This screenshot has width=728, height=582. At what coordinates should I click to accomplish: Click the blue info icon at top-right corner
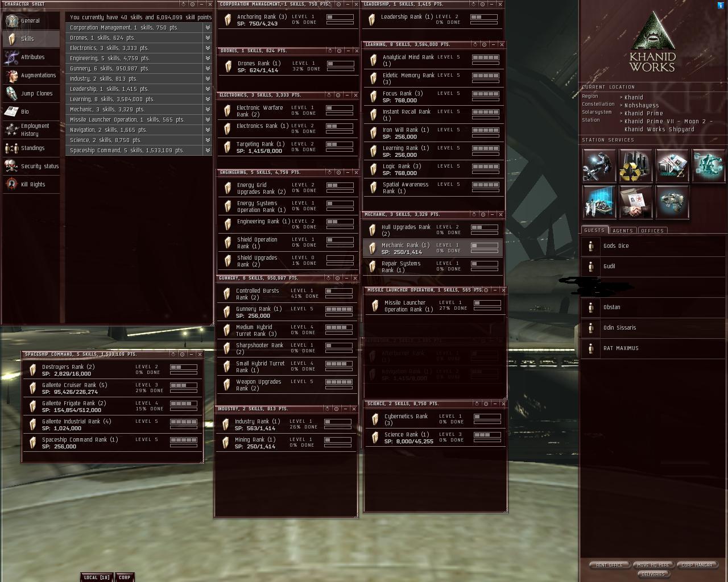coord(721,6)
